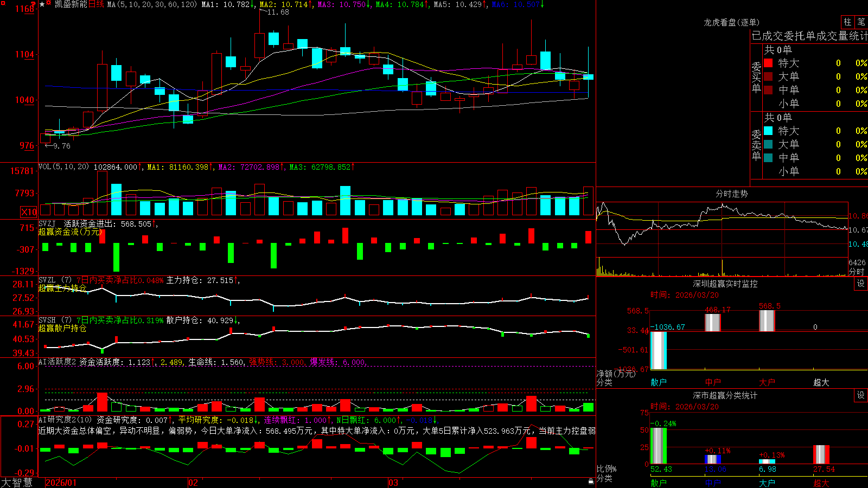
Task: Click the 超大 27.54 red bar in statistics
Action: click(x=821, y=454)
